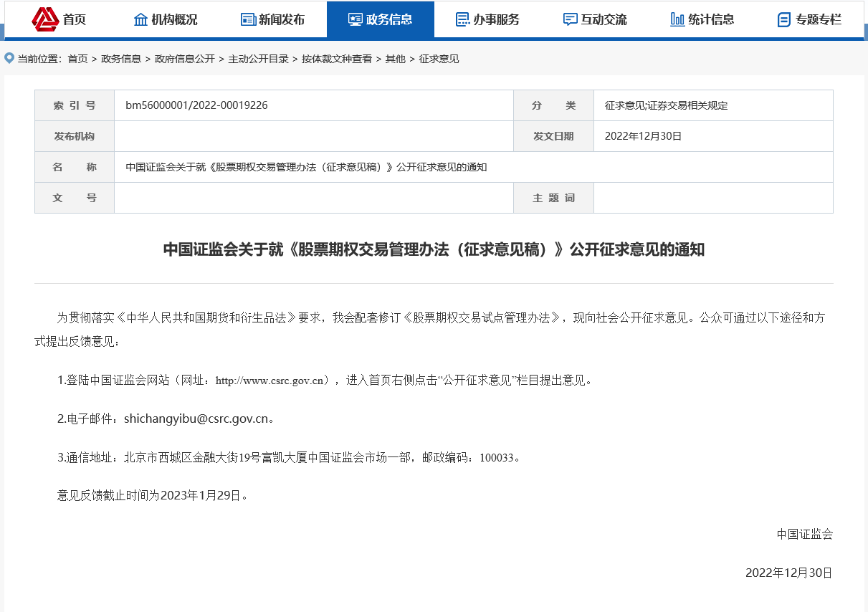Click the 征求意见 breadcrumb item
The image size is (868, 612).
point(439,59)
